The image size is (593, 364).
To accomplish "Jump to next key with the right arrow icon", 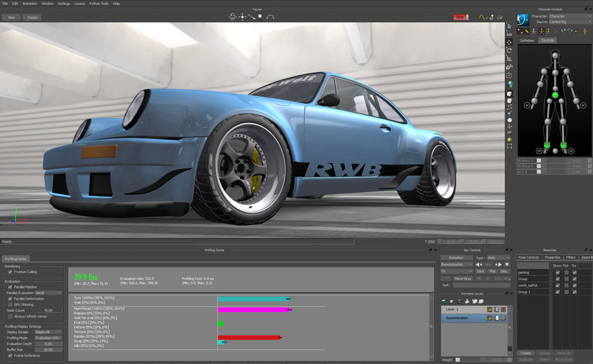I will point(500,264).
